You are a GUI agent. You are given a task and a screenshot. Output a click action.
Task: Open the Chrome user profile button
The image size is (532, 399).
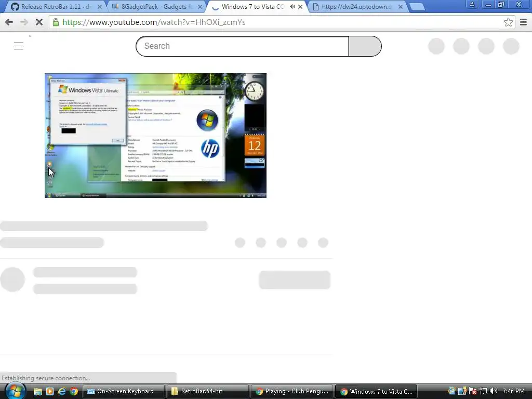[x=472, y=4]
